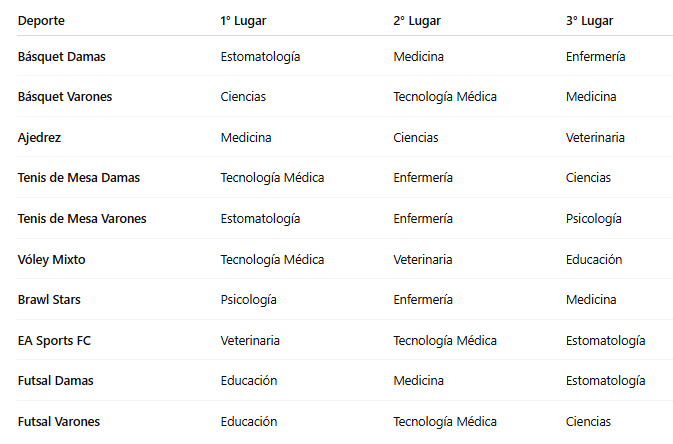Click the Ajedrez sport cell

pyautogui.click(x=39, y=137)
